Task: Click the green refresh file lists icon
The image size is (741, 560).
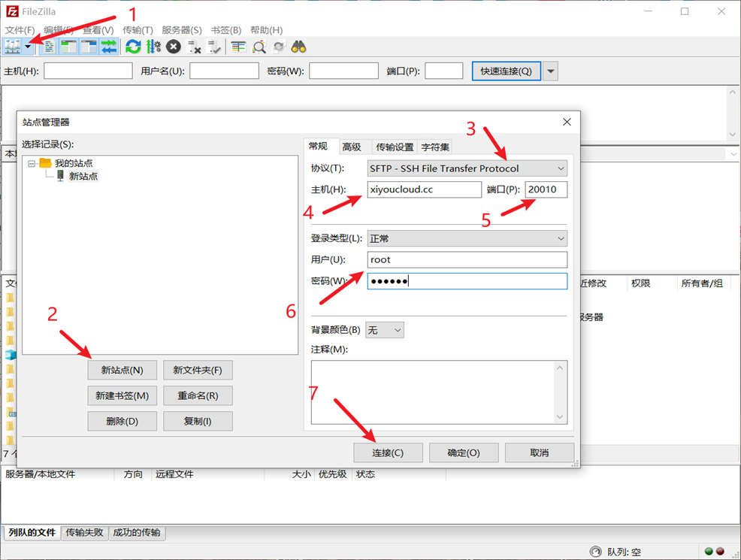Action: coord(133,47)
